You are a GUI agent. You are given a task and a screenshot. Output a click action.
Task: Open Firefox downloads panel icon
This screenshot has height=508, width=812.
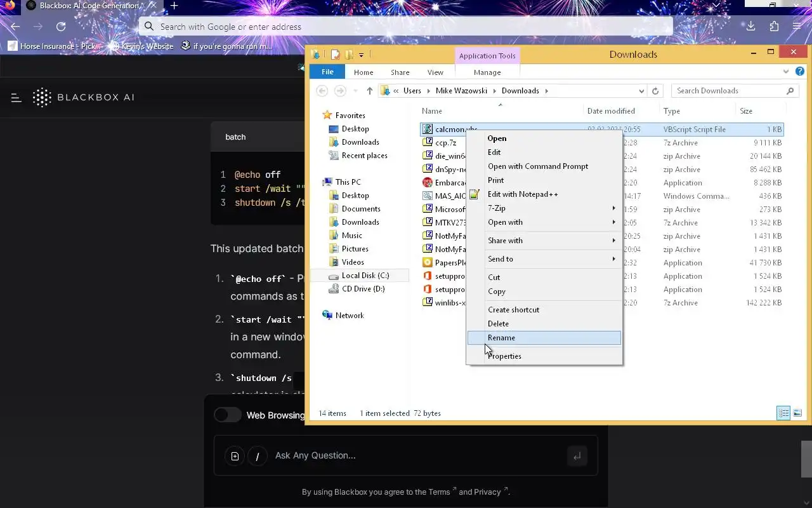tap(750, 26)
